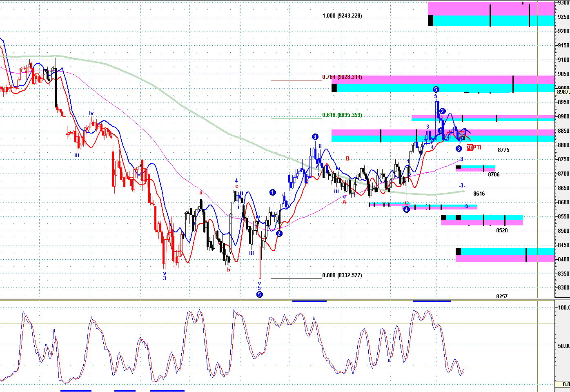Click the 8987 current price tag on axis
Viewport: 570px width, 392px height.
[x=563, y=92]
